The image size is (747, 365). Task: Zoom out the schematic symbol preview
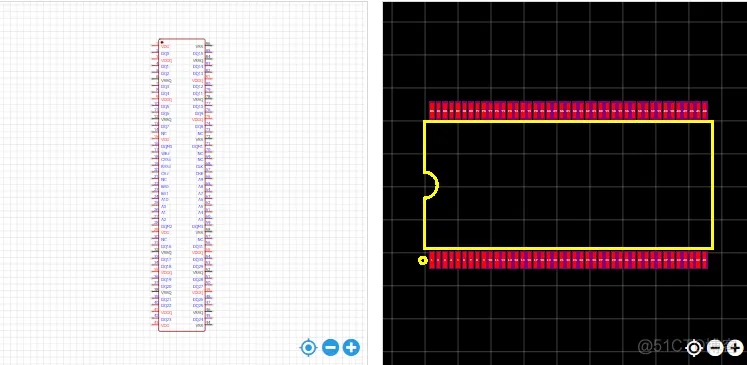330,347
